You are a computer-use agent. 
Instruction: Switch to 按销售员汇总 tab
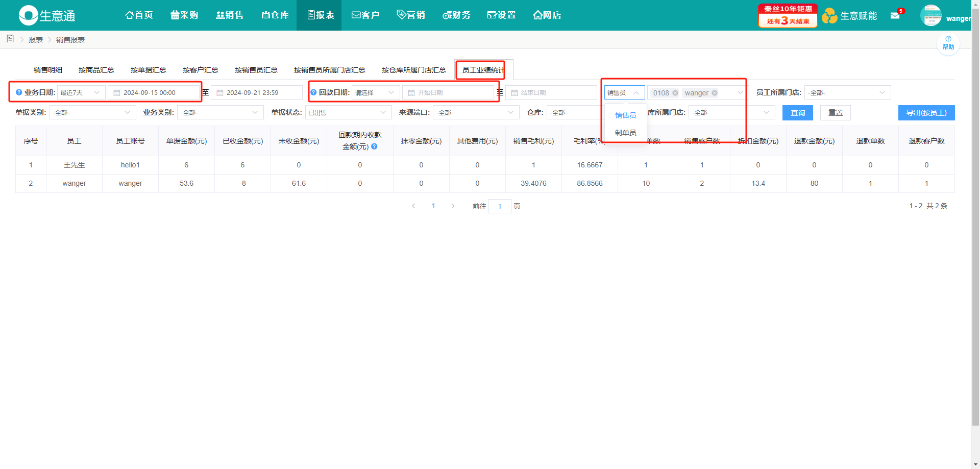[256, 70]
